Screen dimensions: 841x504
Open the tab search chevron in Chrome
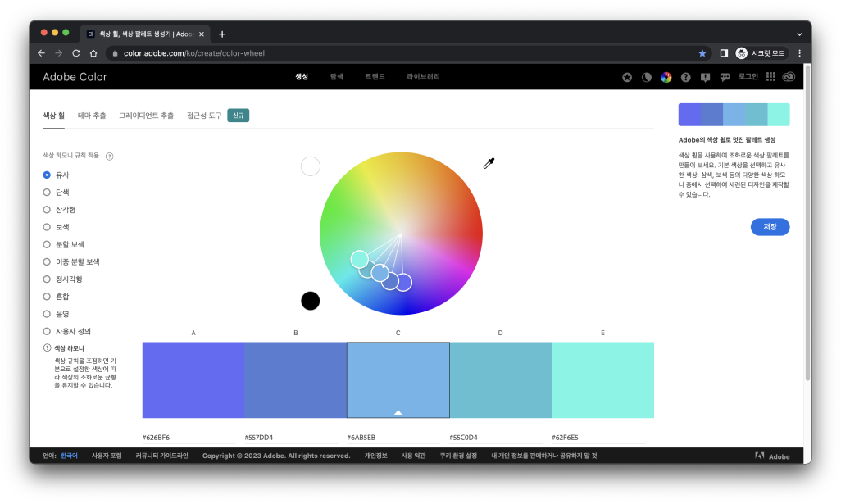pos(799,34)
